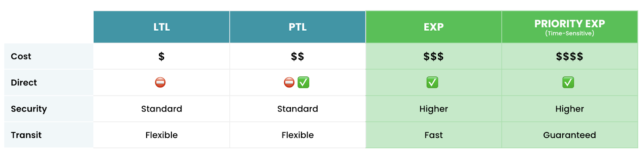Viewport: 644px width, 153px height.
Task: Click the triple dollar sign EXP cost
Action: click(433, 56)
